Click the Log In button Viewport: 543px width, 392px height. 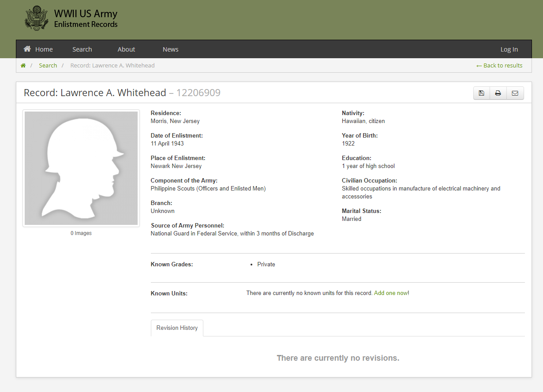(509, 49)
